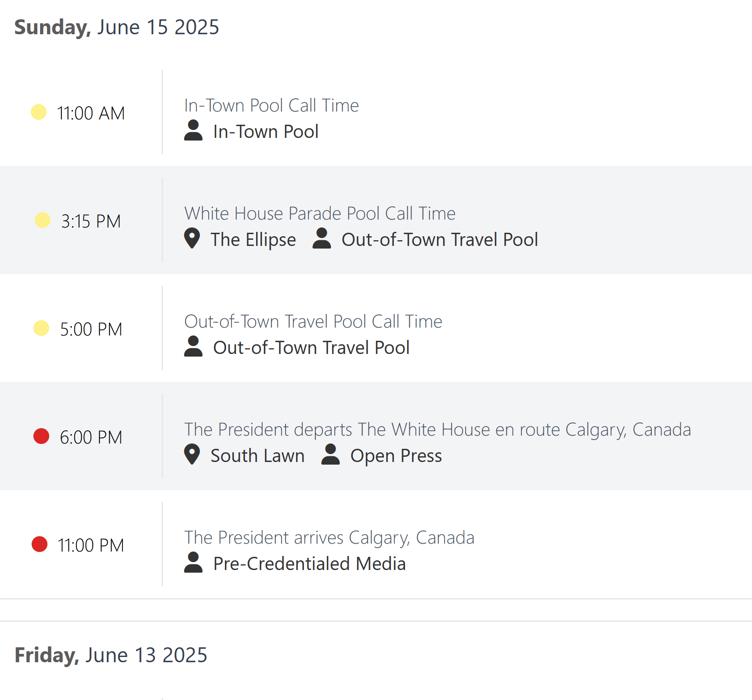Image resolution: width=752 pixels, height=700 pixels.
Task: Select the Friday, June 13 2025 heading
Action: [x=111, y=655]
